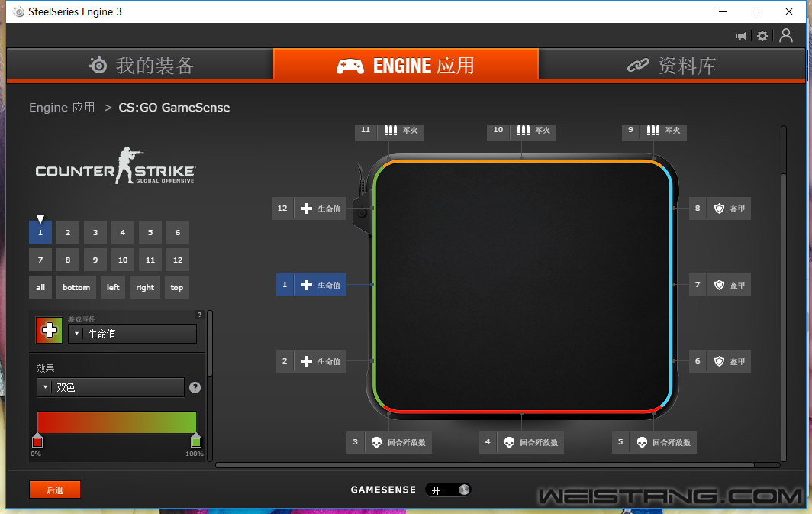This screenshot has width=812, height=514.
Task: Select all zones with the all button
Action: click(40, 288)
